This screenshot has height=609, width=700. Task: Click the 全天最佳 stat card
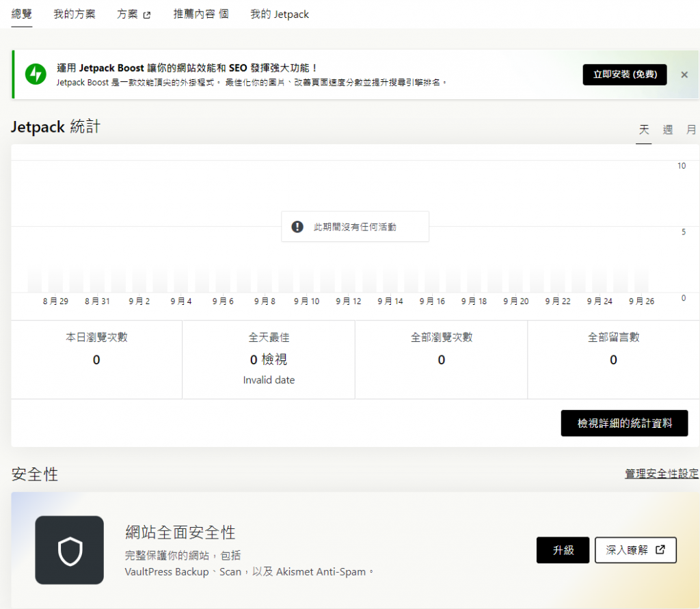click(269, 360)
